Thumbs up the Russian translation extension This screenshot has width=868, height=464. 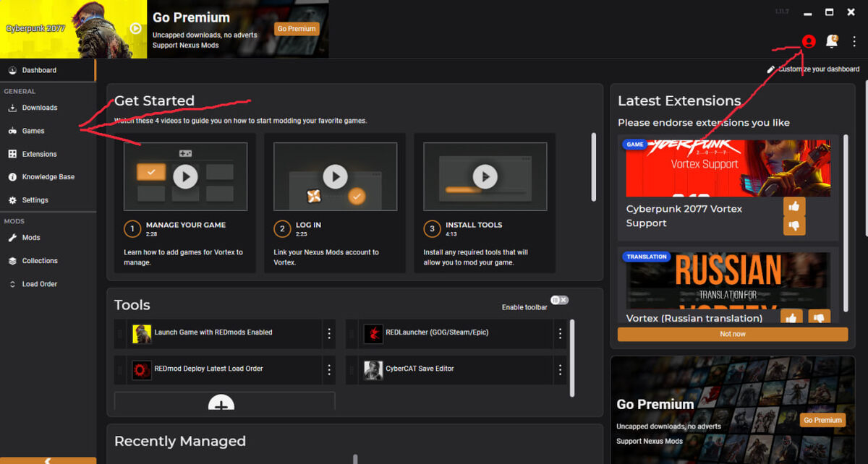tap(792, 317)
